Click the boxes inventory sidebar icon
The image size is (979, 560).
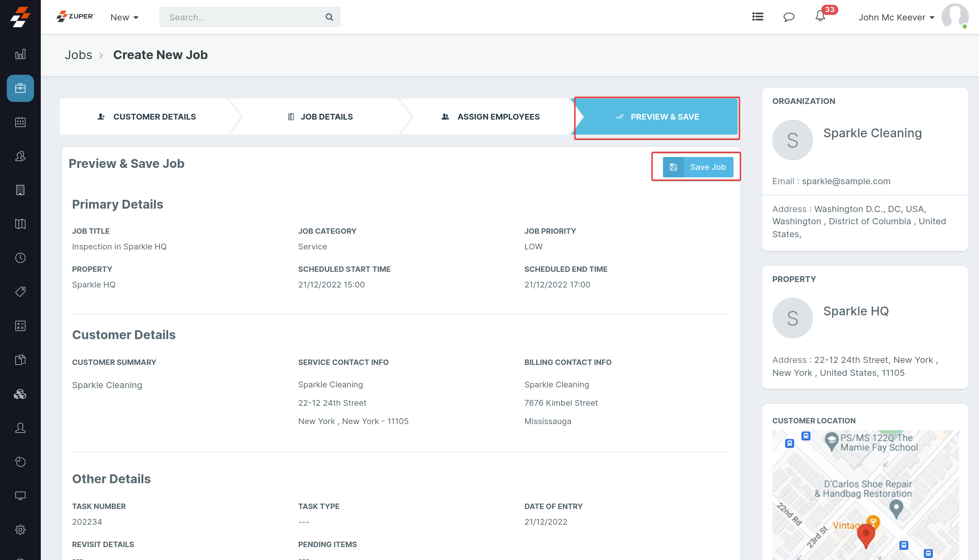[x=20, y=394]
